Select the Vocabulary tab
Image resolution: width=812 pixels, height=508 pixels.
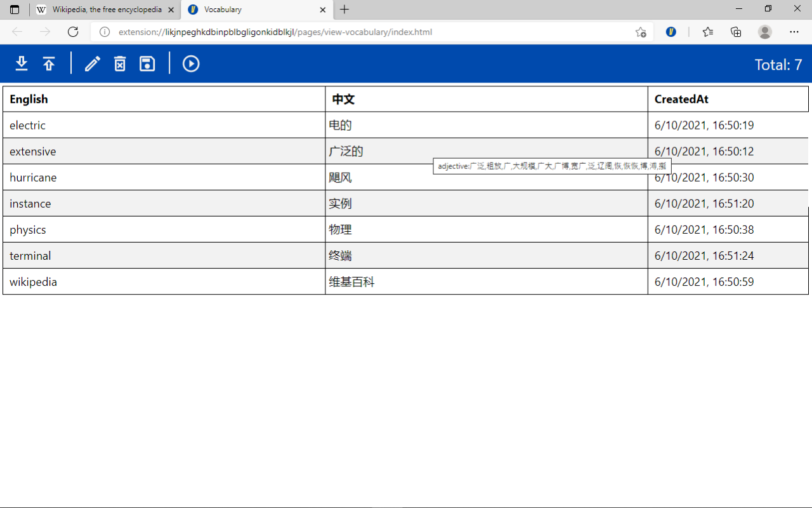257,10
